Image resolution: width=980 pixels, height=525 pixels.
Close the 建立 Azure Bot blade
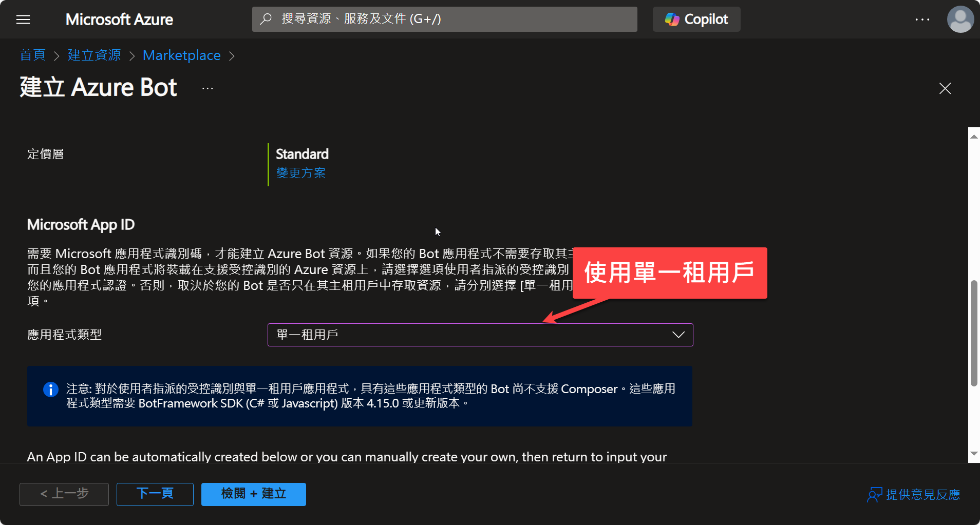(945, 88)
